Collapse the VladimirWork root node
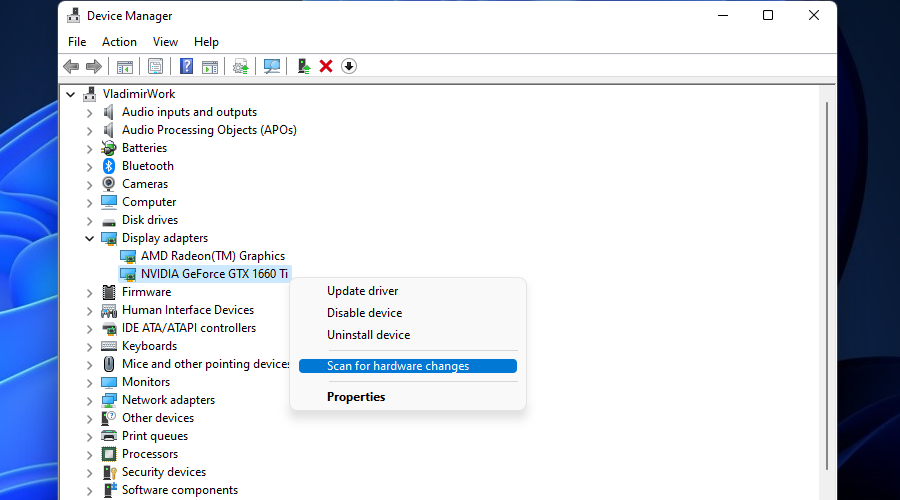 point(71,94)
